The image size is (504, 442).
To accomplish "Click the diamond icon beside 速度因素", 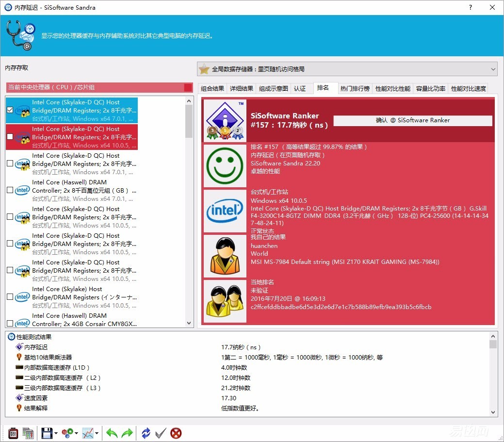I will point(19,398).
